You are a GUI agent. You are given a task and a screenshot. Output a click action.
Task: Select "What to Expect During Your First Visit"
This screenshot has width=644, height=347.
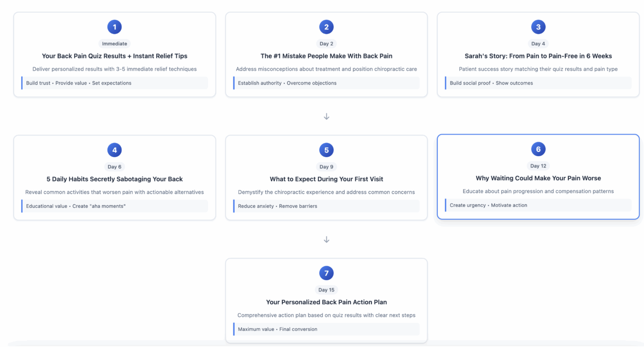[326, 179]
